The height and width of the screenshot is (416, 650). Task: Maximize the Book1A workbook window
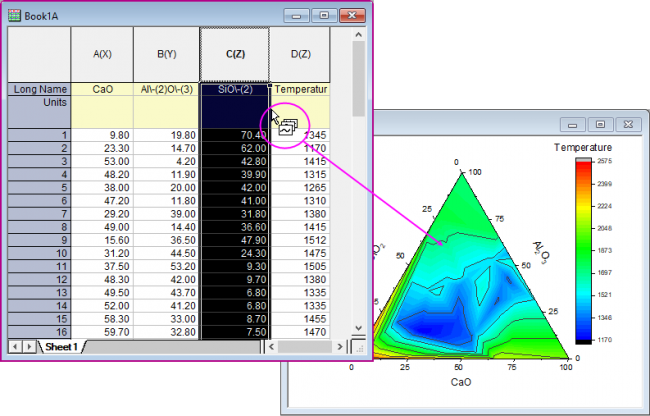pyautogui.click(x=323, y=14)
